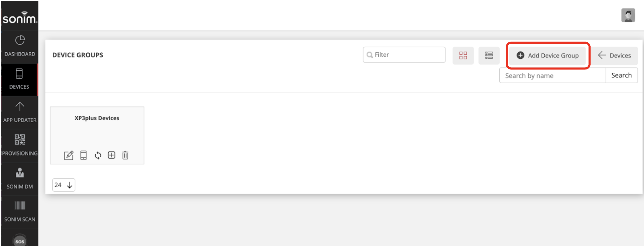View devices in XP3plus Devices group

click(83, 155)
